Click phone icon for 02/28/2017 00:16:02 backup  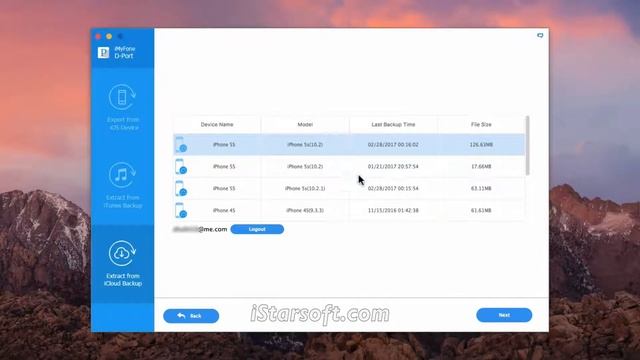(x=180, y=144)
